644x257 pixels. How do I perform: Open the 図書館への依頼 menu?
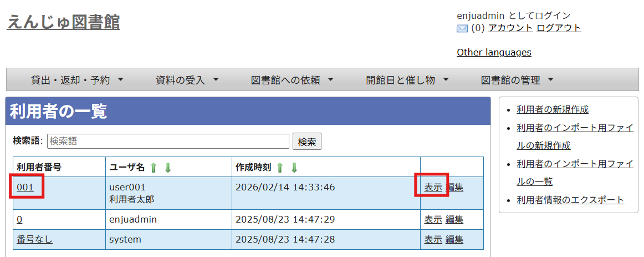click(x=292, y=80)
